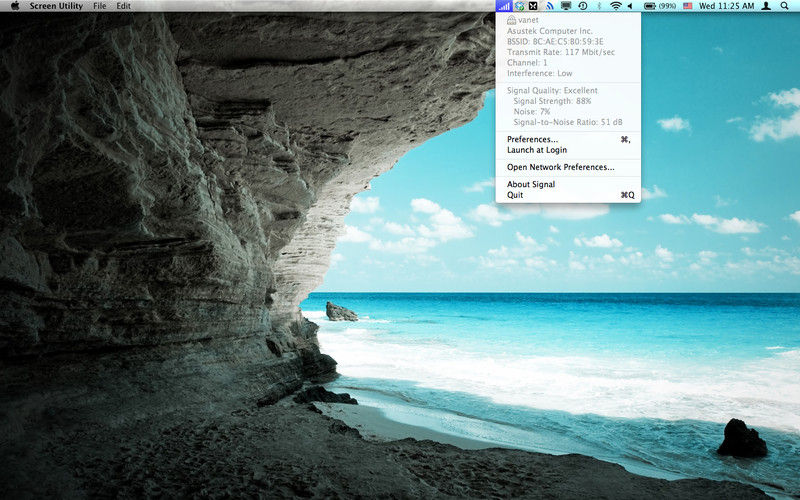Viewport: 800px width, 500px height.
Task: Click the Signal strength bars menu bar icon
Action: [x=504, y=6]
